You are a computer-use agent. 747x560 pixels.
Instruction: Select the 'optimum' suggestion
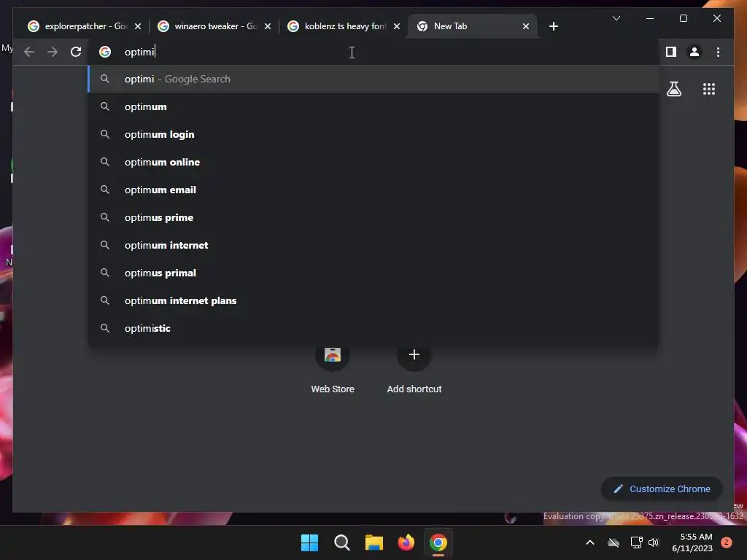pos(373,106)
